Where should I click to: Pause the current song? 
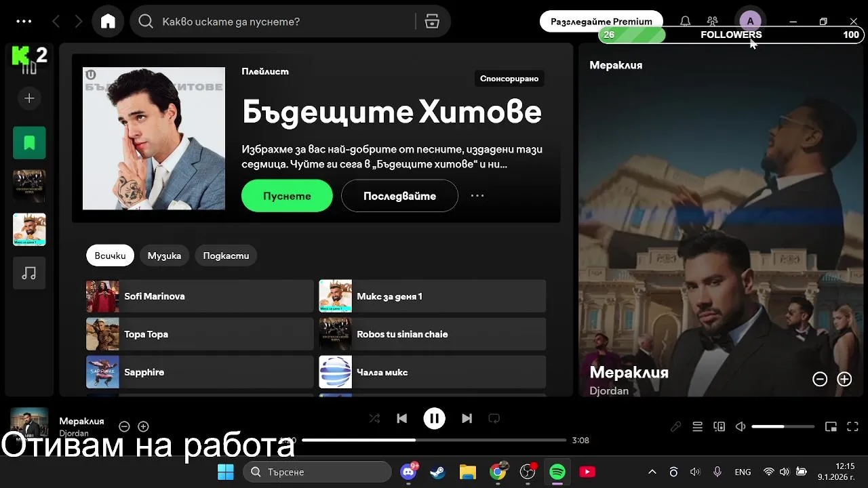pos(434,418)
